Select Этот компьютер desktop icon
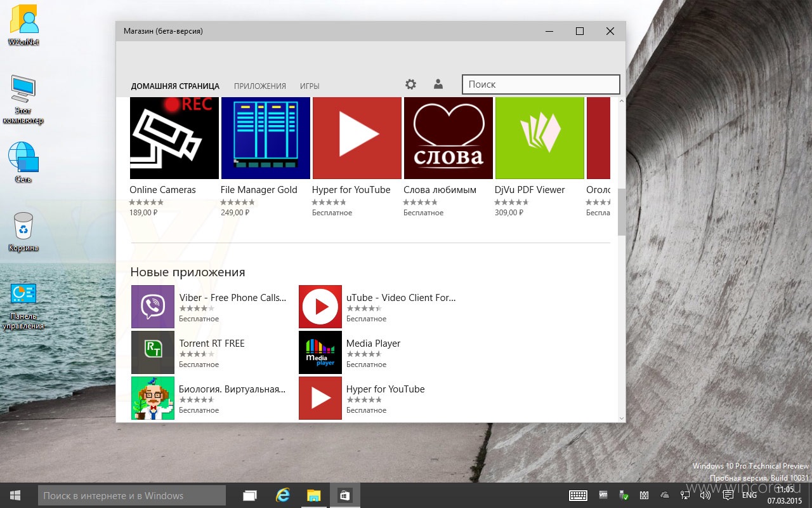This screenshot has width=812, height=508. click(x=23, y=100)
